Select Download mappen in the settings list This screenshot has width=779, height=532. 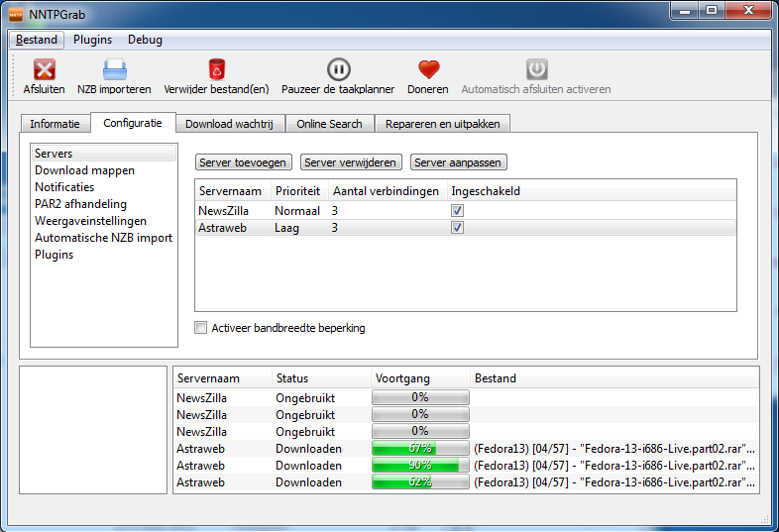coord(84,170)
